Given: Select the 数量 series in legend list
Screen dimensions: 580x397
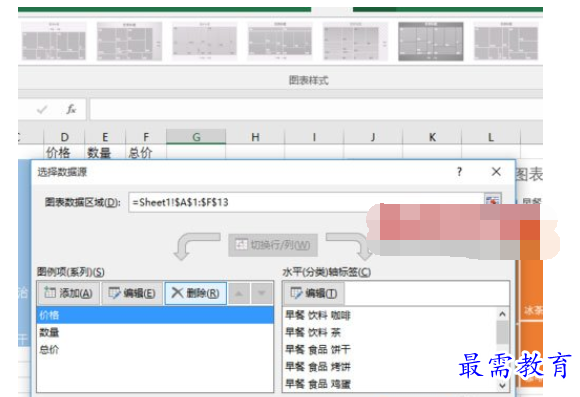Looking at the screenshot, I should [x=155, y=332].
